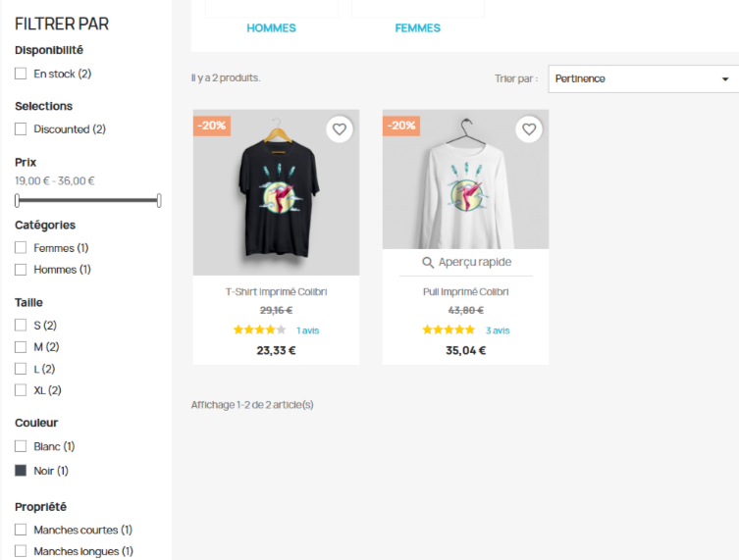Enable the Discounted selection filter

21,129
